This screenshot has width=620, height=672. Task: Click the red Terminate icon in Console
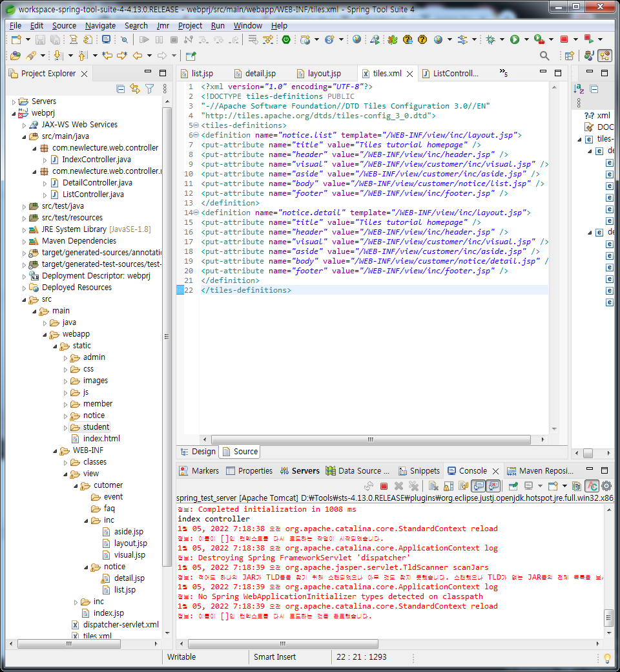point(384,486)
